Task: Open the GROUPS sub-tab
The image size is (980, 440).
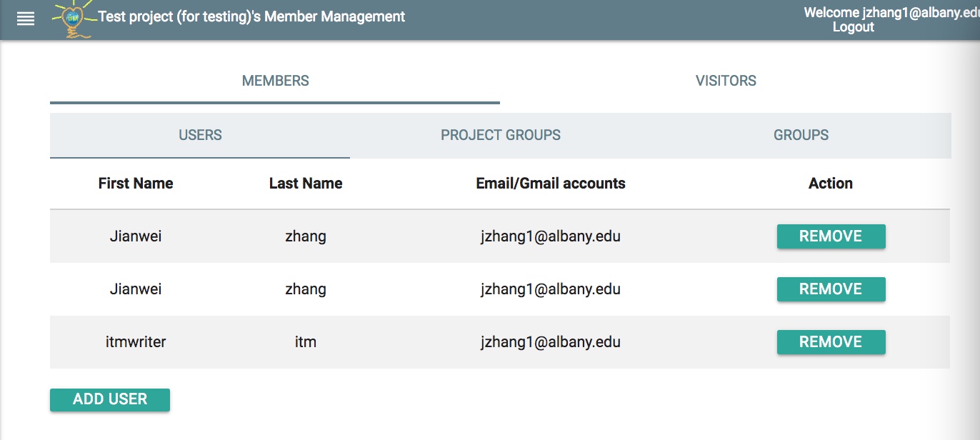Action: point(801,135)
